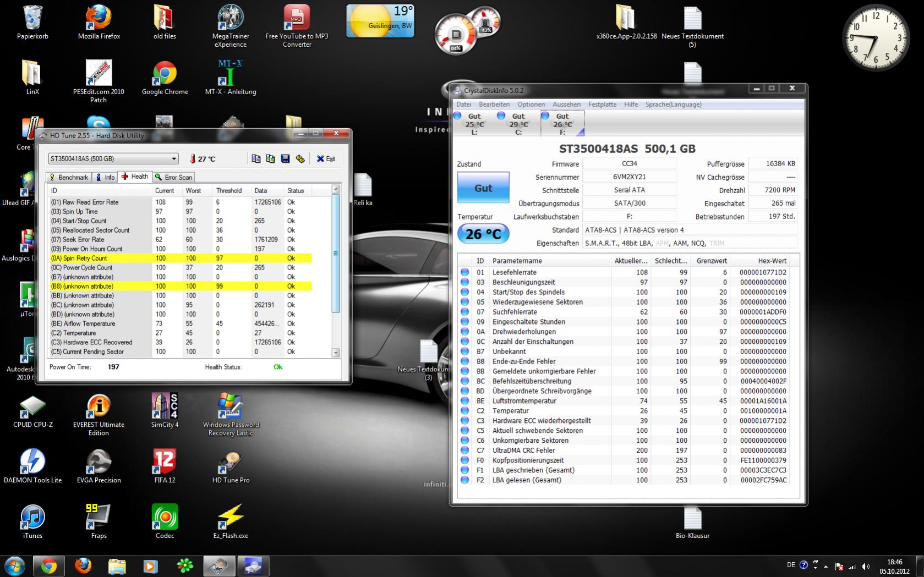The width and height of the screenshot is (924, 577).
Task: Click the Parametername column header
Action: (x=550, y=261)
